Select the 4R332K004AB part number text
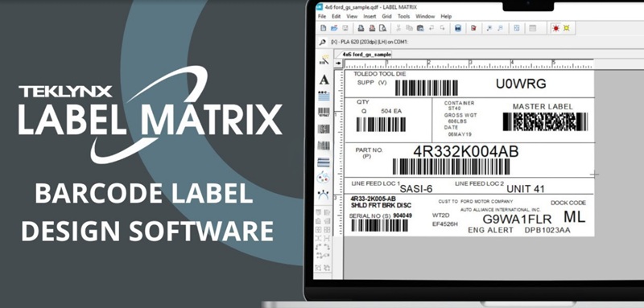This screenshot has height=308, width=644. pos(466,151)
